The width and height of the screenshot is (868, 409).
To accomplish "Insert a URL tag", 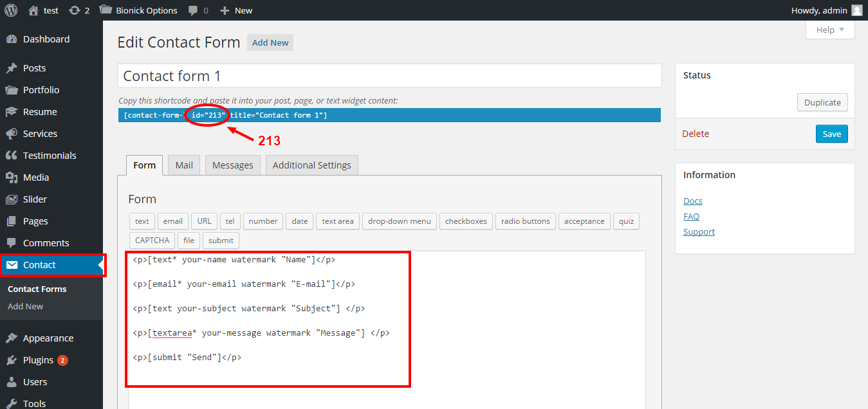I will pos(205,221).
